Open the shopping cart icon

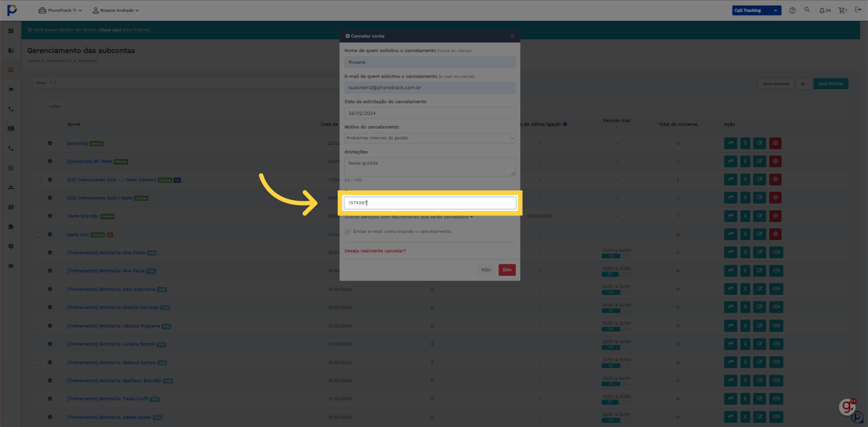843,10
